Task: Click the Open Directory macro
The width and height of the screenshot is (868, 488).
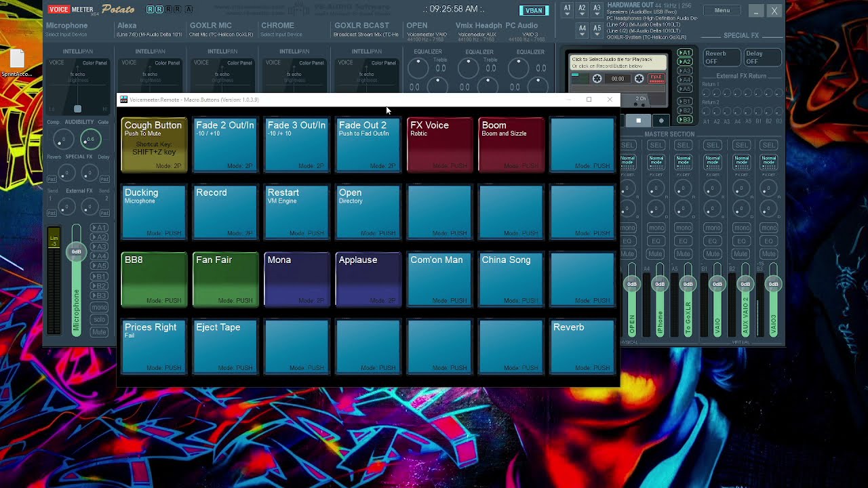Action: pos(368,211)
